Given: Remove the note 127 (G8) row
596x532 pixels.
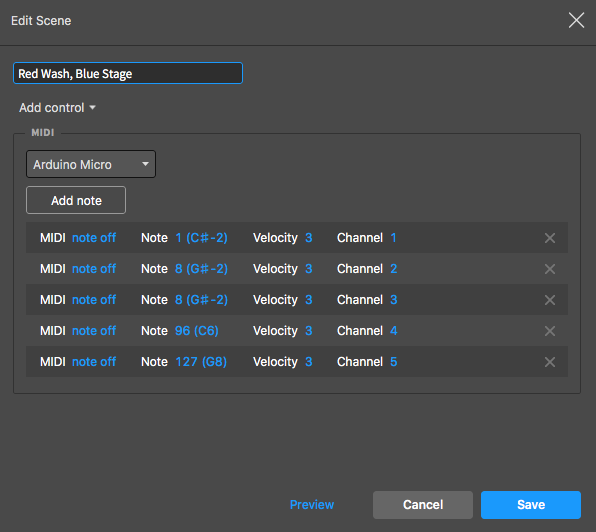Looking at the screenshot, I should (x=550, y=362).
